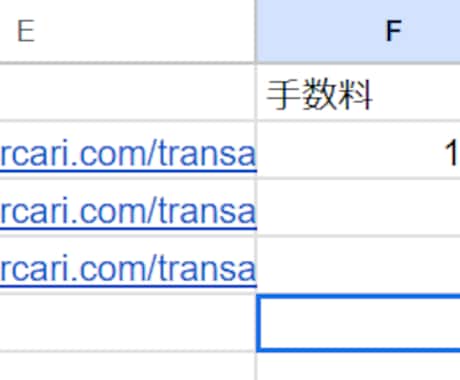Select the highlighted column F header
The width and height of the screenshot is (460, 380).
pyautogui.click(x=358, y=31)
